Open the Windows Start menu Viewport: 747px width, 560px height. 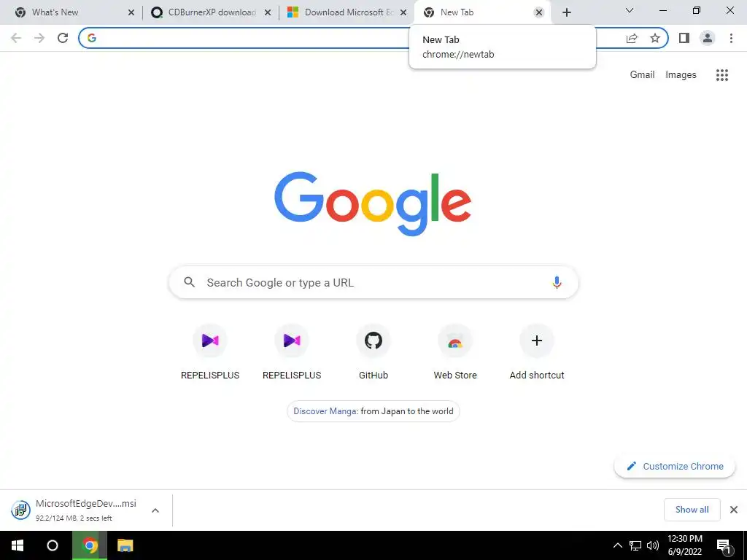(x=18, y=545)
